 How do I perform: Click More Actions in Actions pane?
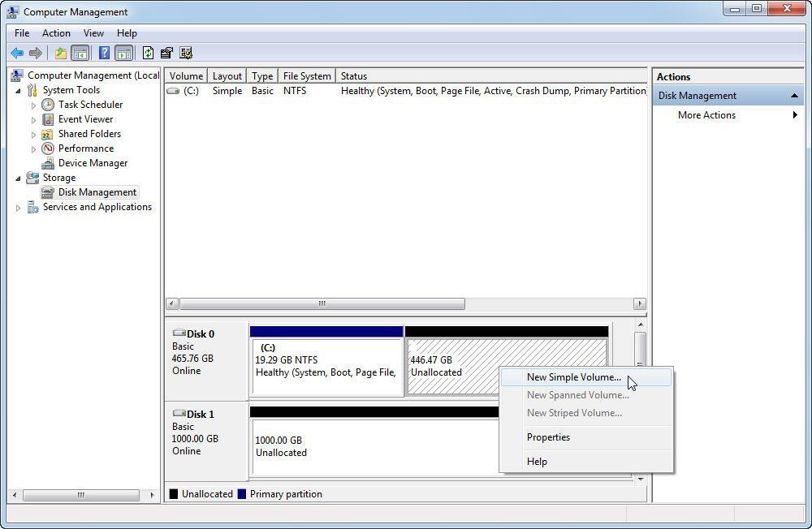707,115
